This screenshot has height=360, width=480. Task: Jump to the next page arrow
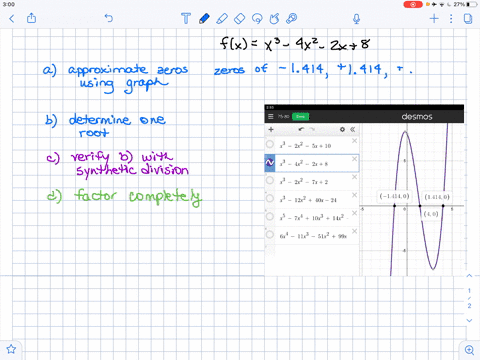click(x=469, y=320)
